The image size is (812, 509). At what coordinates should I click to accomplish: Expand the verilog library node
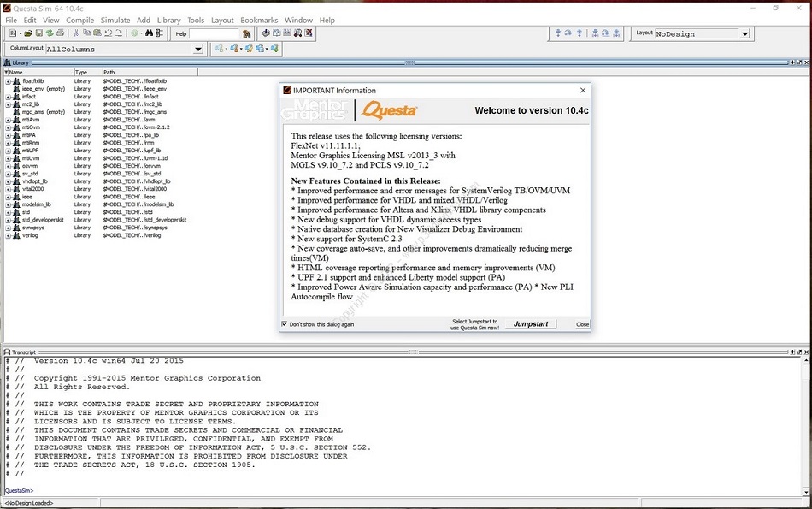[9, 235]
